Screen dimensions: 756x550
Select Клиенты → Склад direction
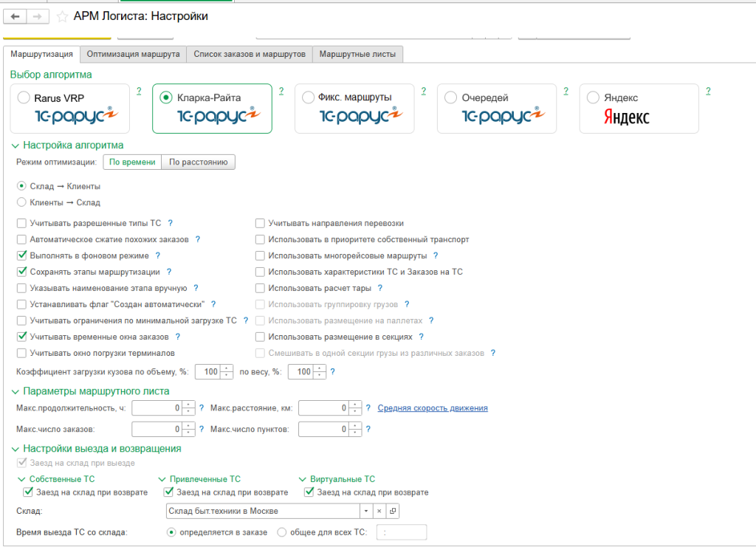tap(21, 202)
